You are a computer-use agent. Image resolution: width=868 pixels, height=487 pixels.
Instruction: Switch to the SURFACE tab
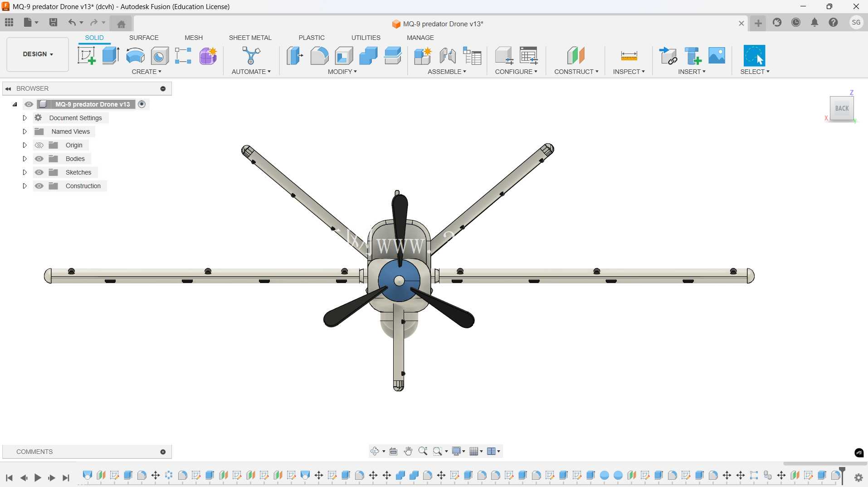coord(144,38)
